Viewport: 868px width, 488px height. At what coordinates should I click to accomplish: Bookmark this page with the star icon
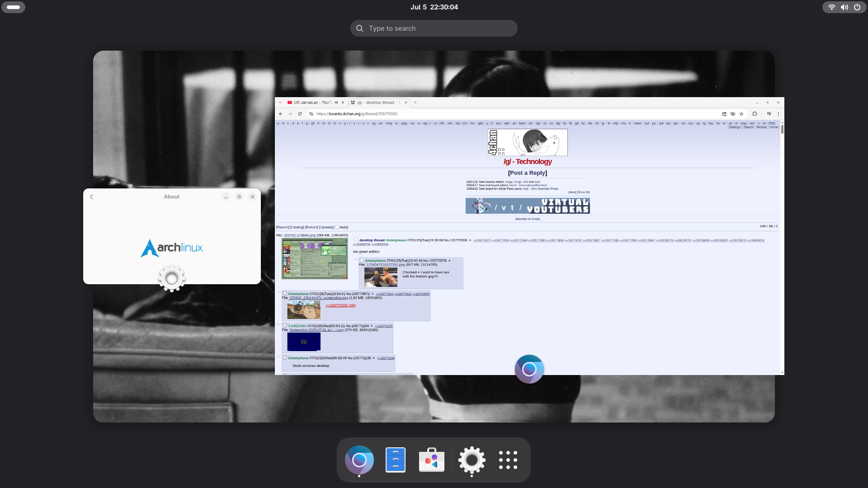(741, 114)
